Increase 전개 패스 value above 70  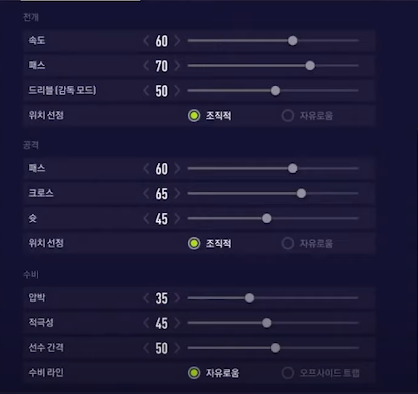click(177, 66)
